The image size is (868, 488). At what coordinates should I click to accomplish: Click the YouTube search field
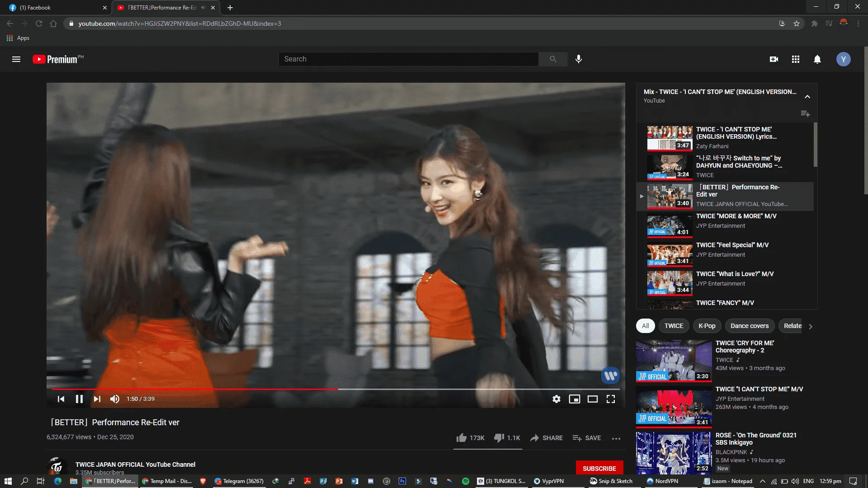[x=408, y=59]
